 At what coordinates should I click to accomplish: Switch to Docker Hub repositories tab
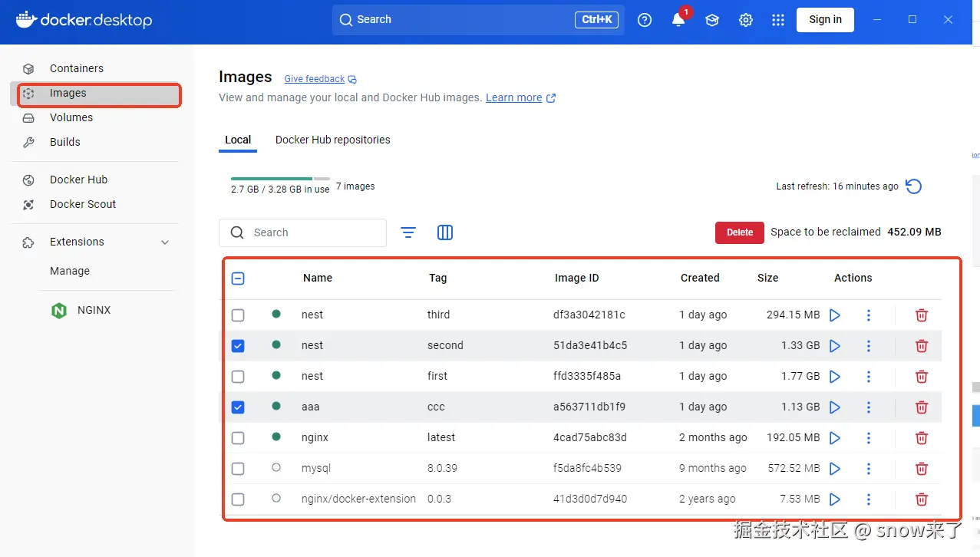pos(333,140)
